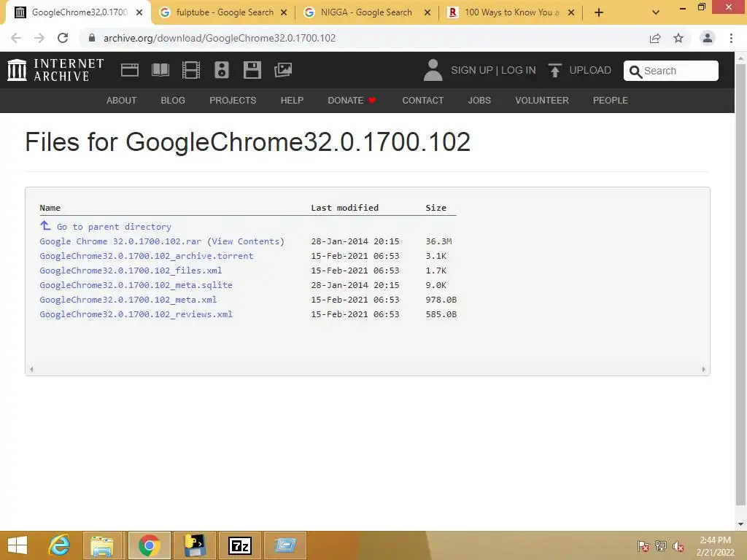Bookmark this page with the star

[678, 38]
